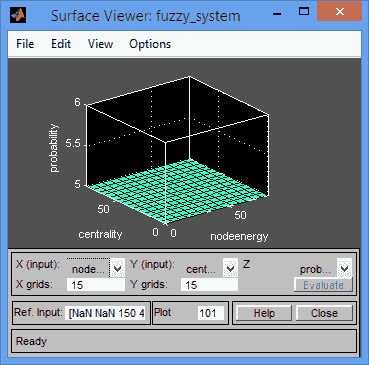
Task: Click the Y grids input field
Action: point(209,285)
